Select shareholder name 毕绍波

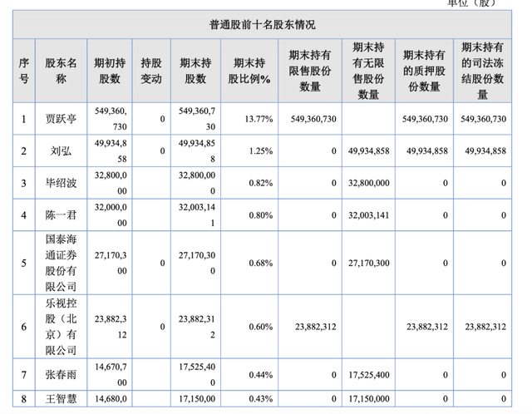click(61, 182)
